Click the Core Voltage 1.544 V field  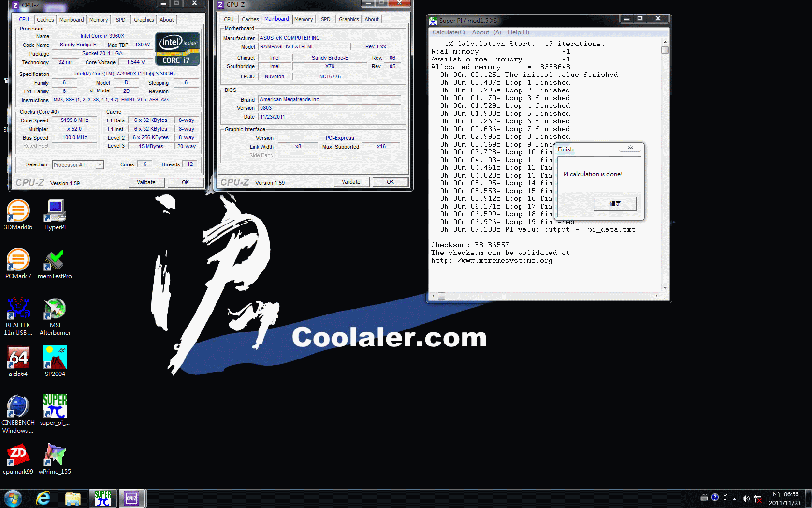tap(136, 62)
